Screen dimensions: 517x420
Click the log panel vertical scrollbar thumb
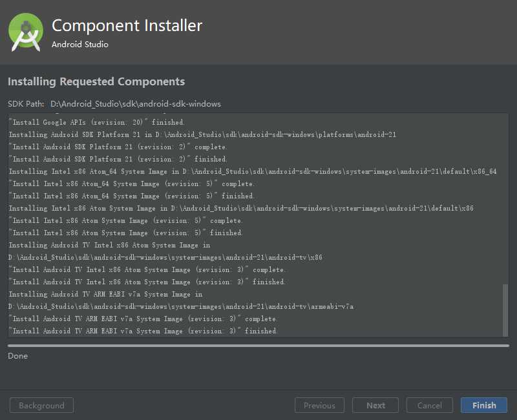(505, 309)
